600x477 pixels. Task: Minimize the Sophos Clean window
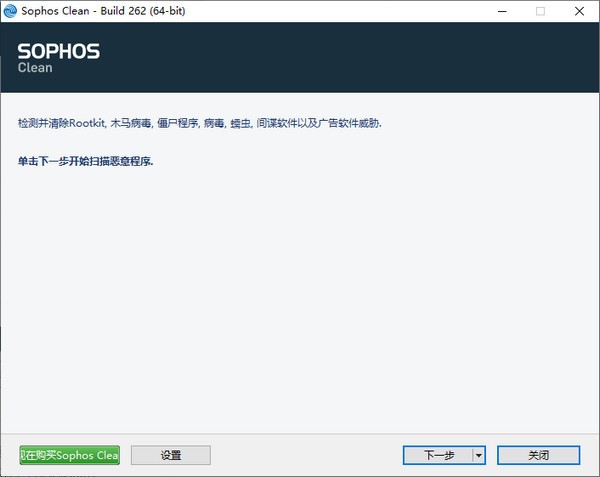coord(494,11)
